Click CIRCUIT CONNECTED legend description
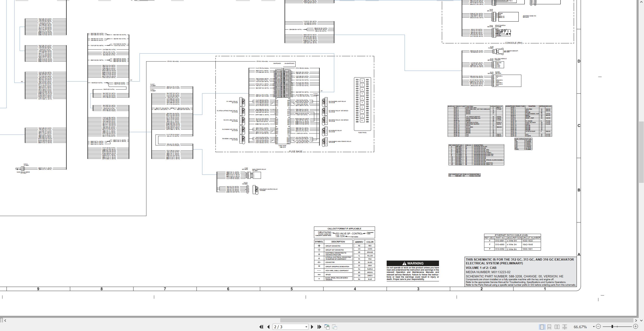This screenshot has width=644, height=331. tap(333, 246)
